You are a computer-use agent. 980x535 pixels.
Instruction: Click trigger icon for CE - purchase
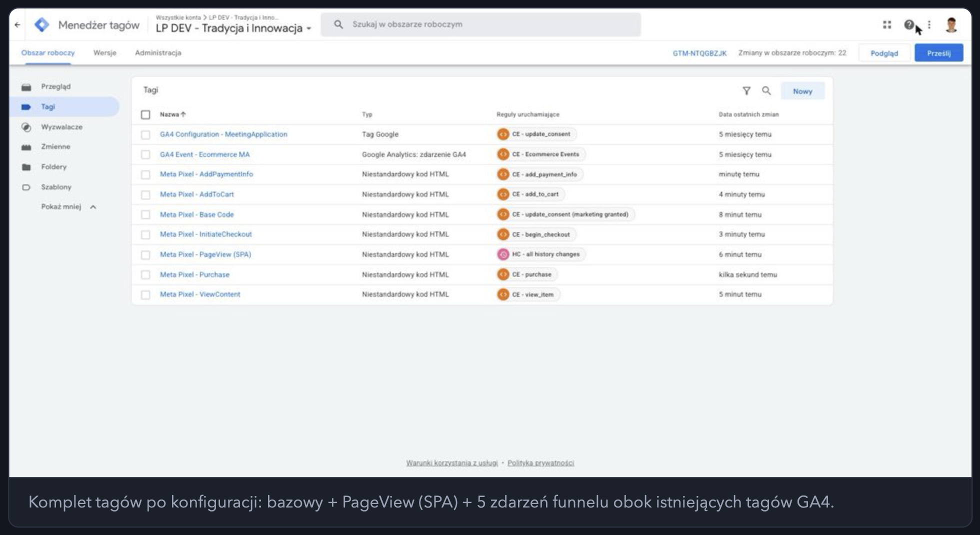(x=503, y=274)
